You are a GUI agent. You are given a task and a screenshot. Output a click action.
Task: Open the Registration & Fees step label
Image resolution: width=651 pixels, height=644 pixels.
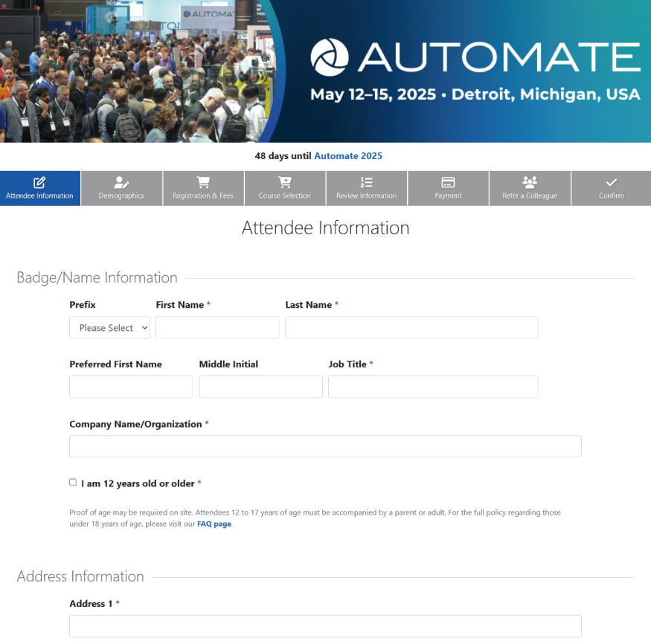click(203, 196)
